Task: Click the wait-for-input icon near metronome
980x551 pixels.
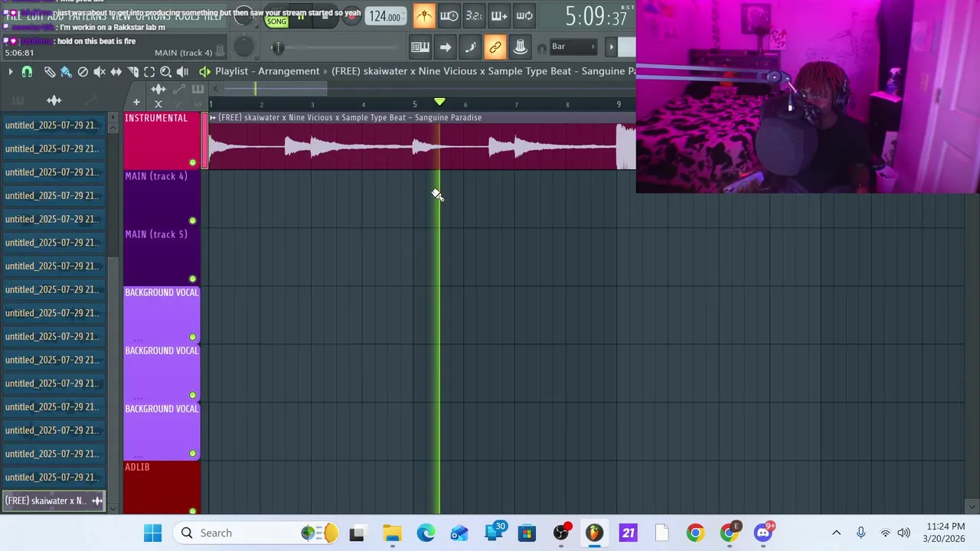Action: click(449, 16)
